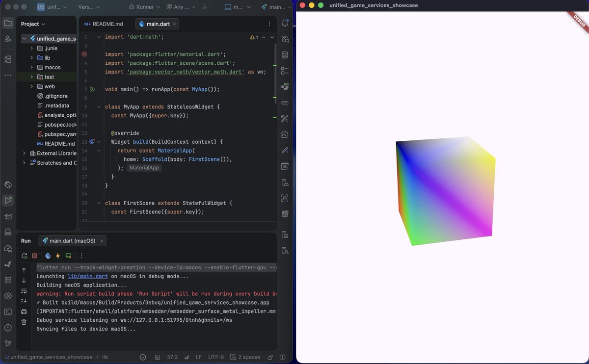Open the Project tool window folder icon

8,23
